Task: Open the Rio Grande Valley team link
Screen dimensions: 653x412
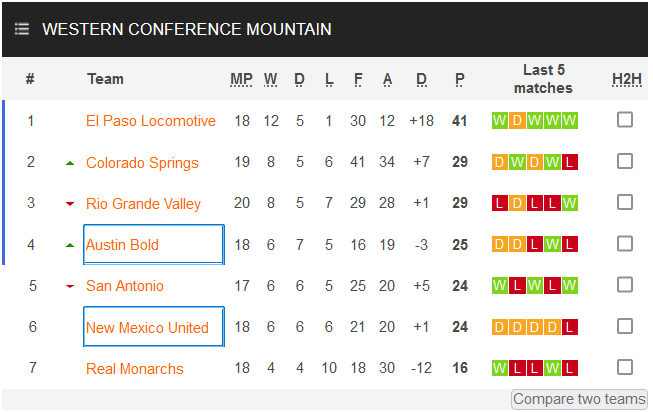Action: point(143,204)
